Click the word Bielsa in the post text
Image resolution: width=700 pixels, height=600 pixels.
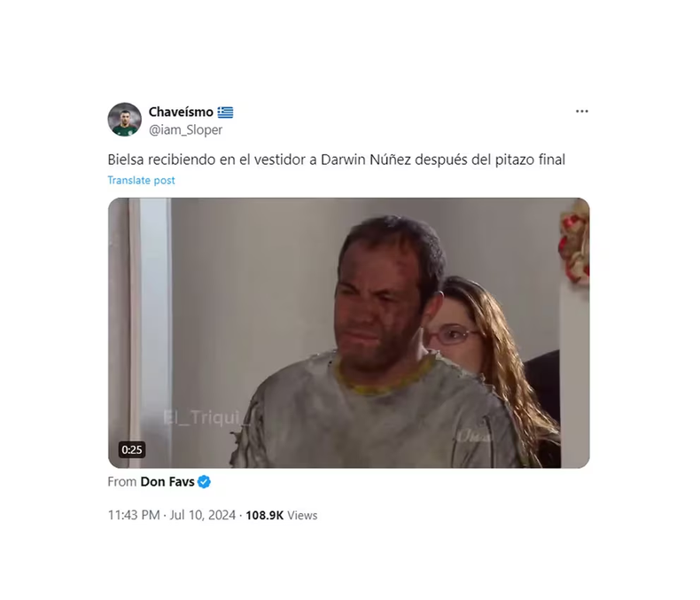point(126,160)
